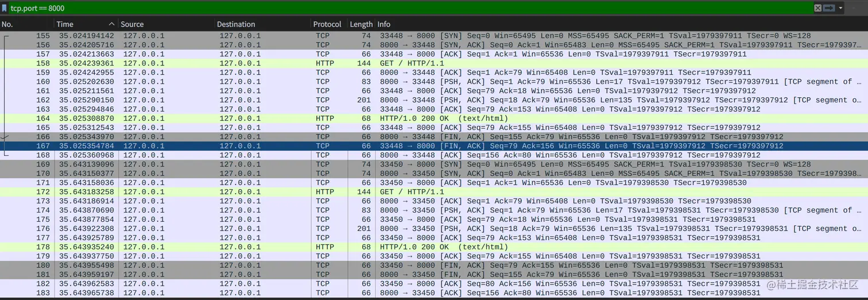Select packet 156 SYN, ACK row

click(434, 45)
